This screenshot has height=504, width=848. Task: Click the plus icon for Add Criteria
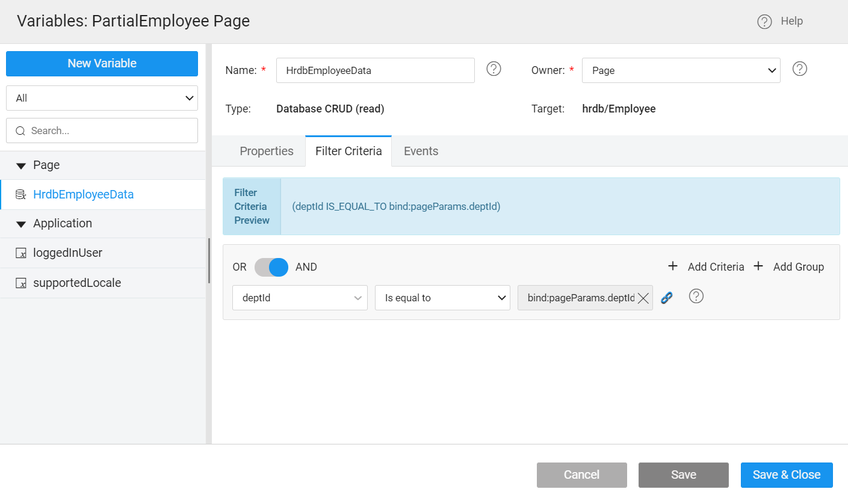(x=673, y=266)
